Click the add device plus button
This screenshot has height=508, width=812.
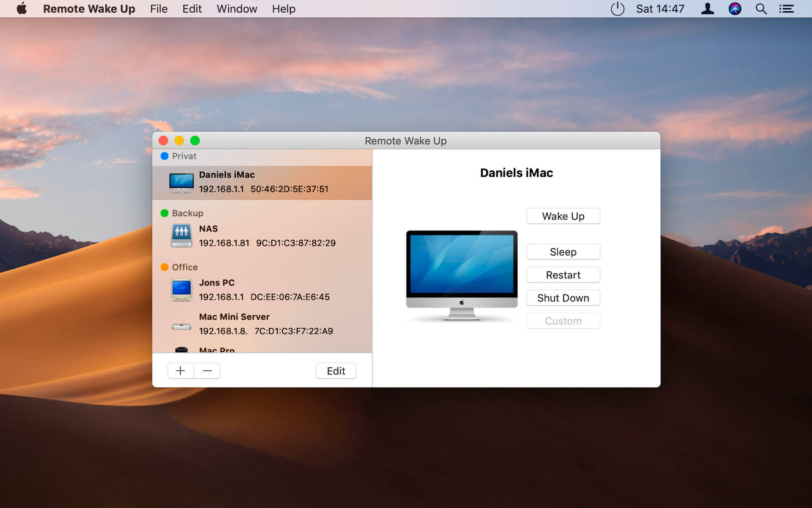click(181, 370)
